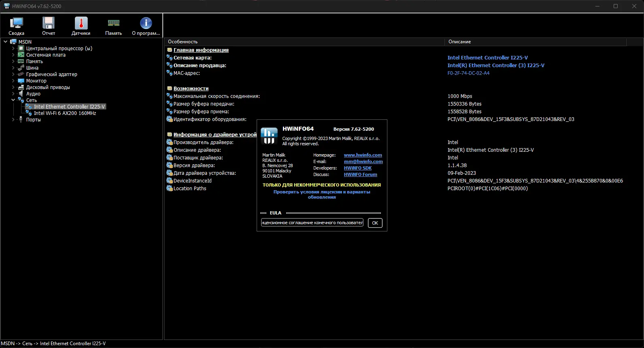Viewport: 644px width, 348px height.
Task: Collapse the MSDN root node
Action: click(x=5, y=42)
